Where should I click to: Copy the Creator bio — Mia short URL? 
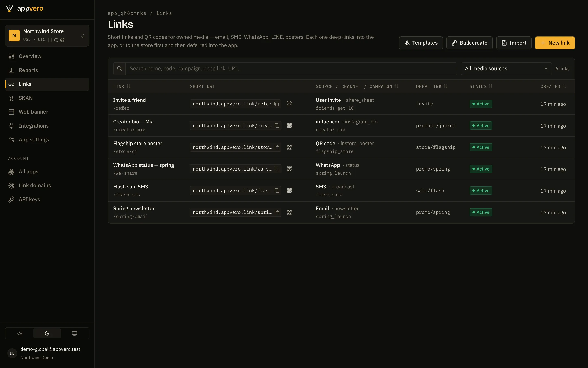pos(277,126)
